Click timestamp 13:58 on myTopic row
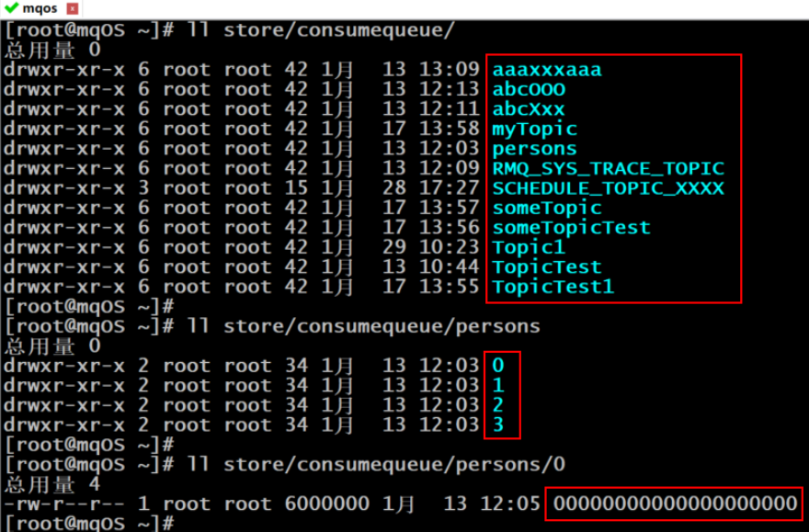The image size is (809, 532). (x=449, y=129)
